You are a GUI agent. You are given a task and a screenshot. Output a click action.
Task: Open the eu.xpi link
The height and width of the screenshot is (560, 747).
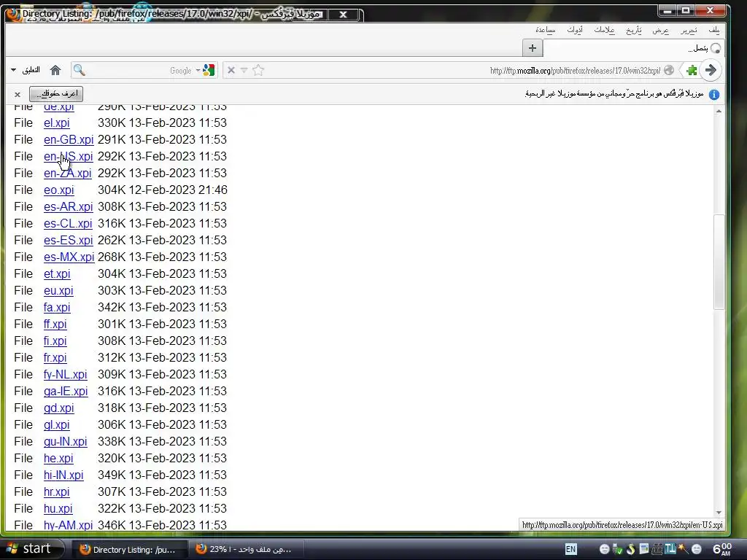coord(58,290)
